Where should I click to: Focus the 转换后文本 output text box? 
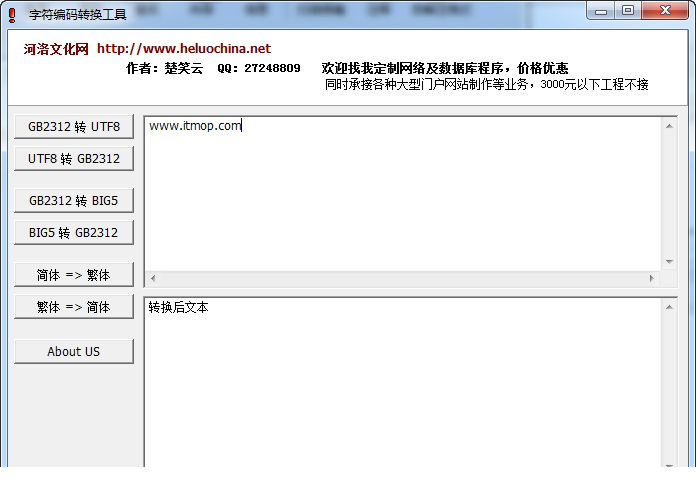coord(403,382)
